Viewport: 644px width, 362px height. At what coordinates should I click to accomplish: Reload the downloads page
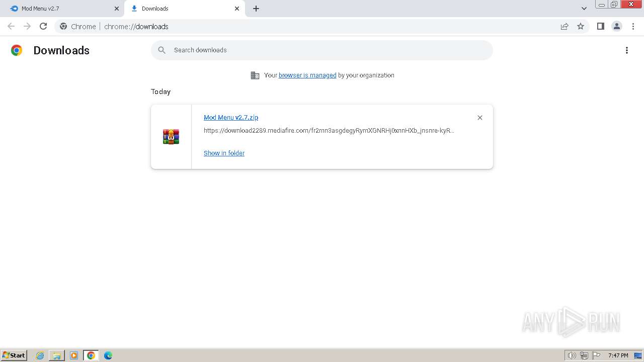coord(43,26)
